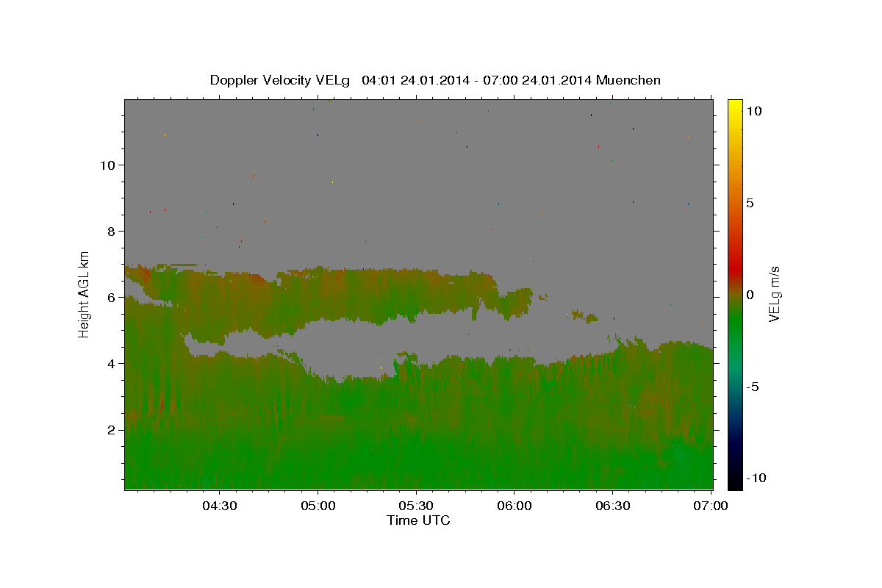The height and width of the screenshot is (588, 882).
Task: Click the 'Height AGL km' axis label
Action: tap(85, 294)
